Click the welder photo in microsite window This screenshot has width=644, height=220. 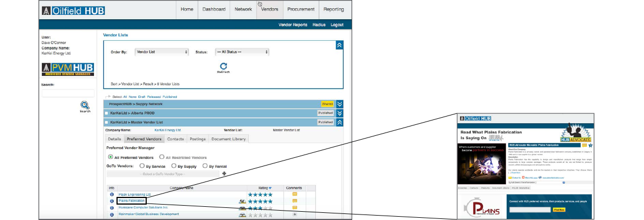pos(481,164)
